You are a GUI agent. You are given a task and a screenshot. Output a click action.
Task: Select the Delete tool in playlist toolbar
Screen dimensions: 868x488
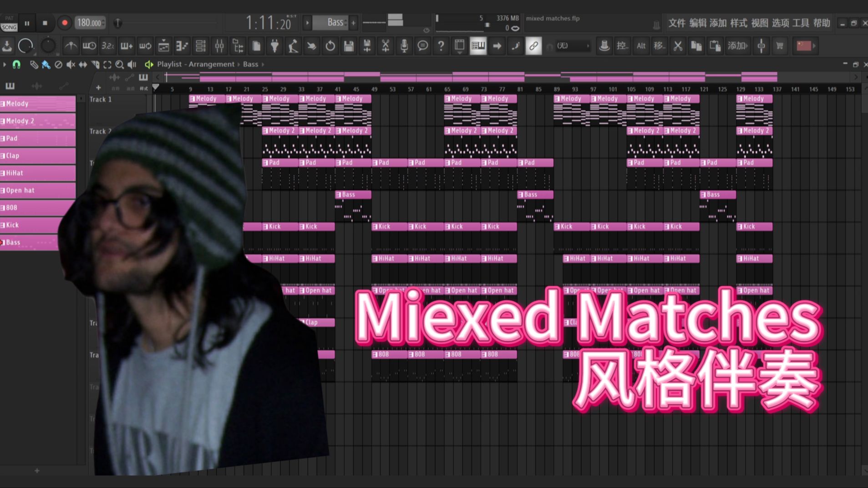(58, 65)
